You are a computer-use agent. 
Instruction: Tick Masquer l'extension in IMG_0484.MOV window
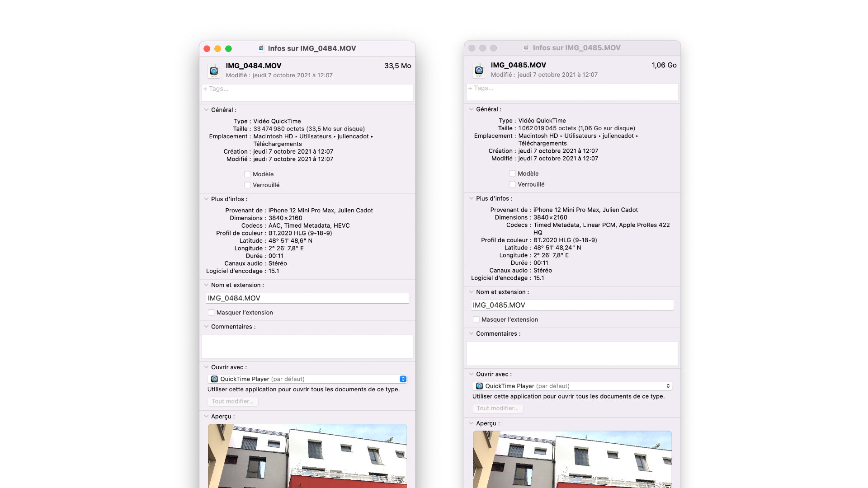[x=211, y=313]
